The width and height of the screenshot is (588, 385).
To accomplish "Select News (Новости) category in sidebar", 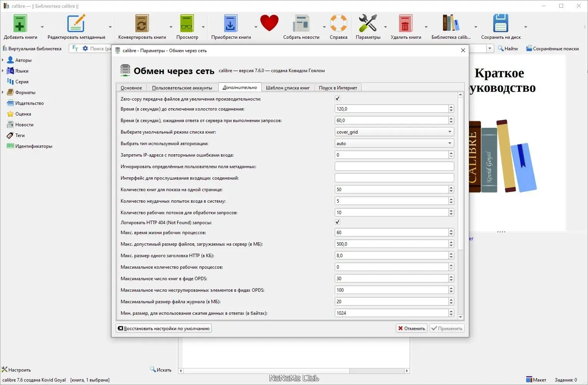I will [x=24, y=125].
